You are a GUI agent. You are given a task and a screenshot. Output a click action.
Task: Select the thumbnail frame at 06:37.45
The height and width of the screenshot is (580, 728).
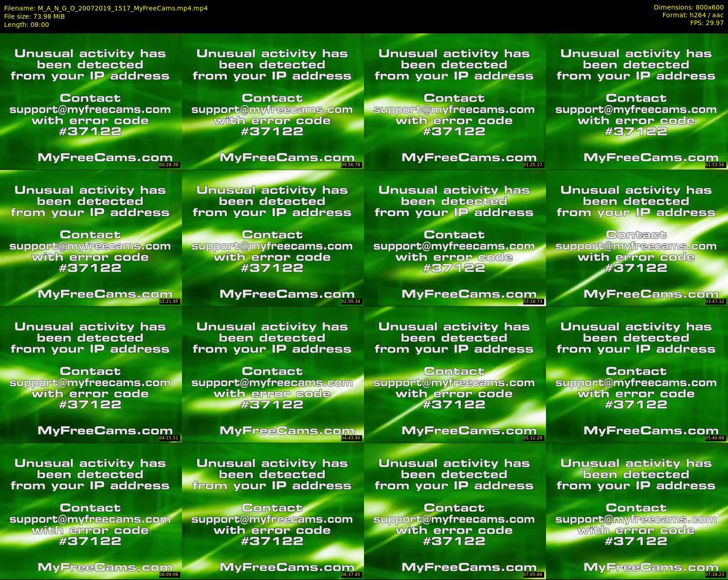(x=273, y=511)
